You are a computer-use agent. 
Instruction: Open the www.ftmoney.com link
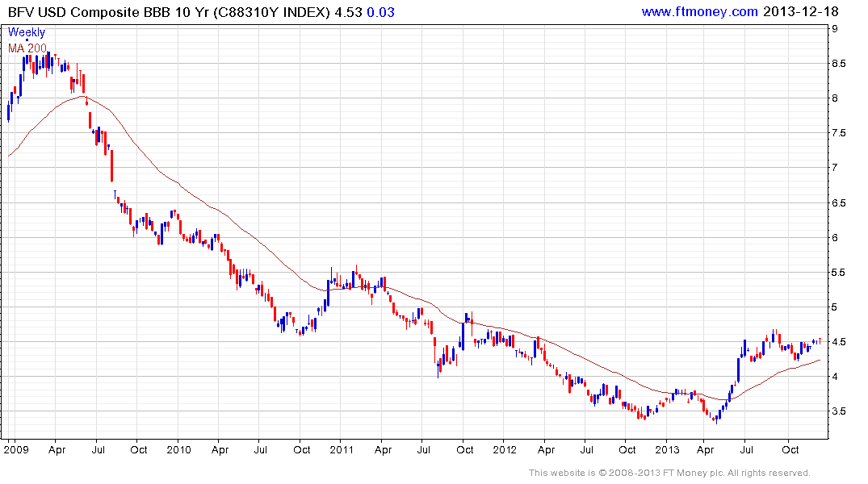click(x=699, y=11)
